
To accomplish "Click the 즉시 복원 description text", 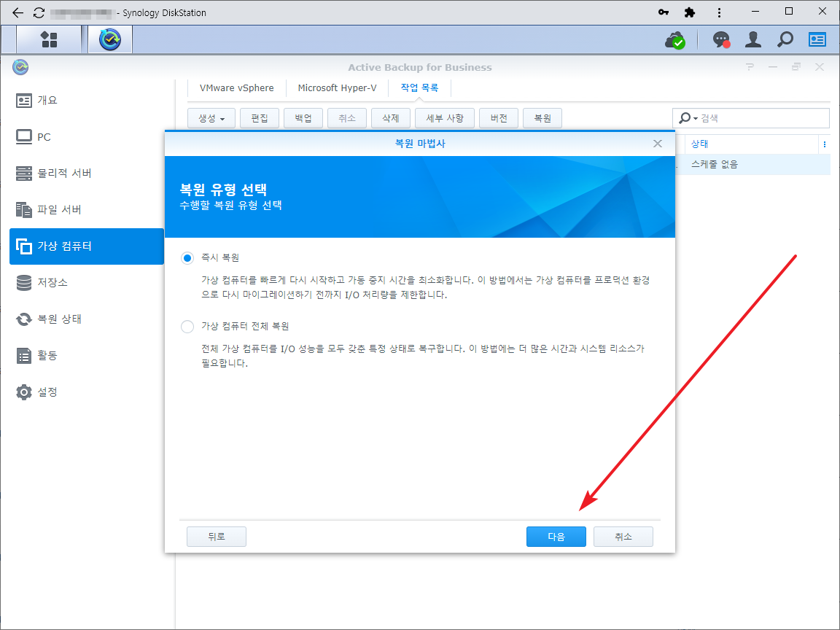I will click(x=425, y=288).
